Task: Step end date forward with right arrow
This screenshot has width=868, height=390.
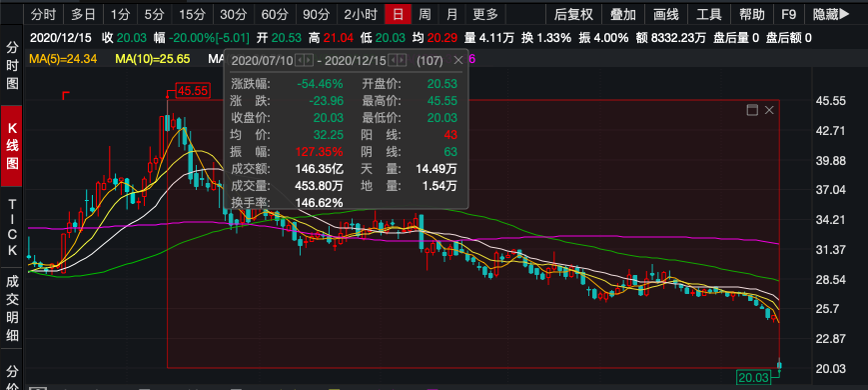Action: pos(402,60)
